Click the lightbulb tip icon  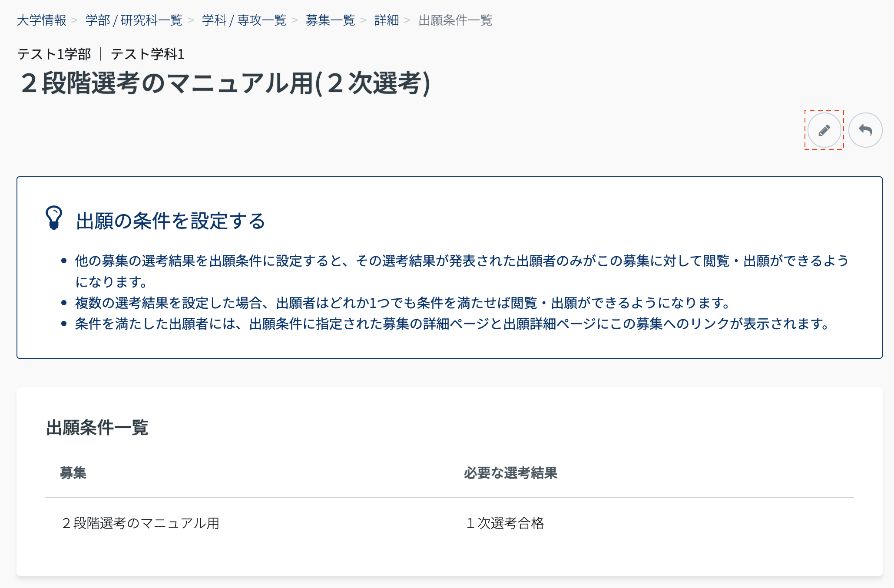[54, 218]
